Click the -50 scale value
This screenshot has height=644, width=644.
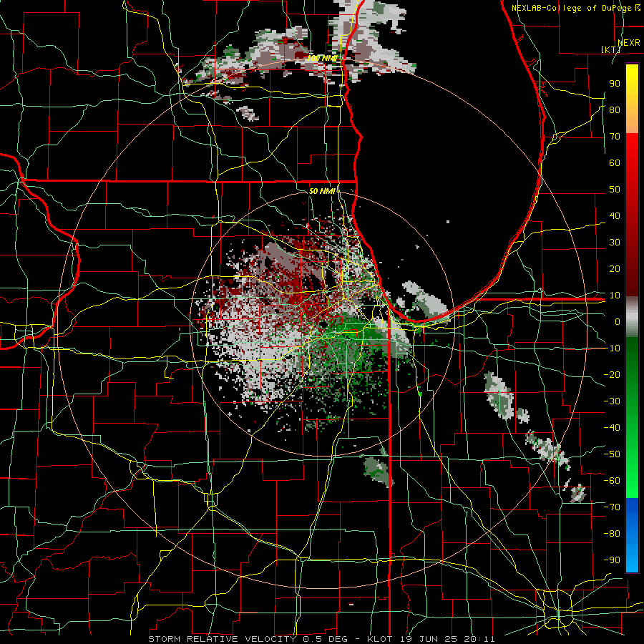click(x=612, y=454)
